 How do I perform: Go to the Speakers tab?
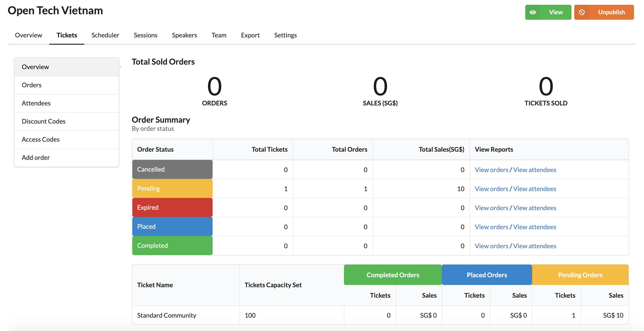point(184,35)
